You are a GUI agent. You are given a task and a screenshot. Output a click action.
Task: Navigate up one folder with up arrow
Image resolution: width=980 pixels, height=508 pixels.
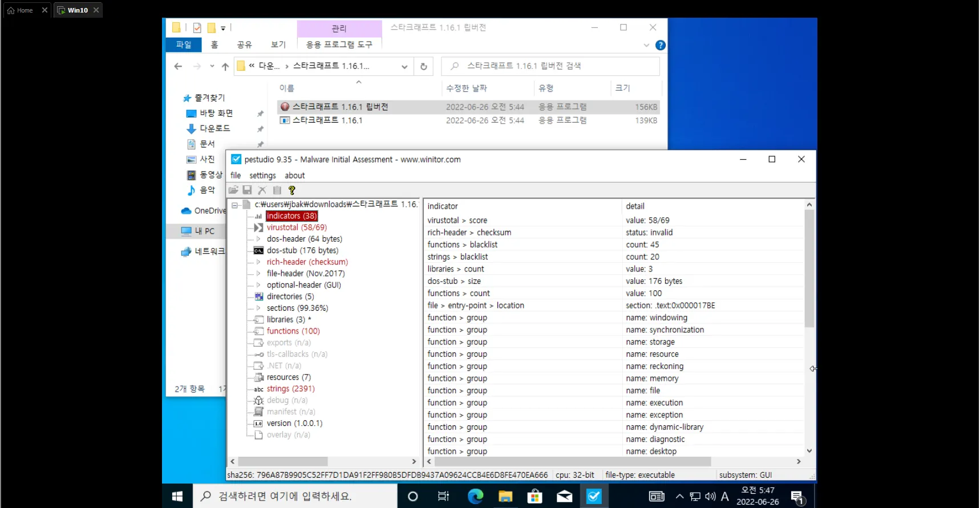pyautogui.click(x=225, y=66)
